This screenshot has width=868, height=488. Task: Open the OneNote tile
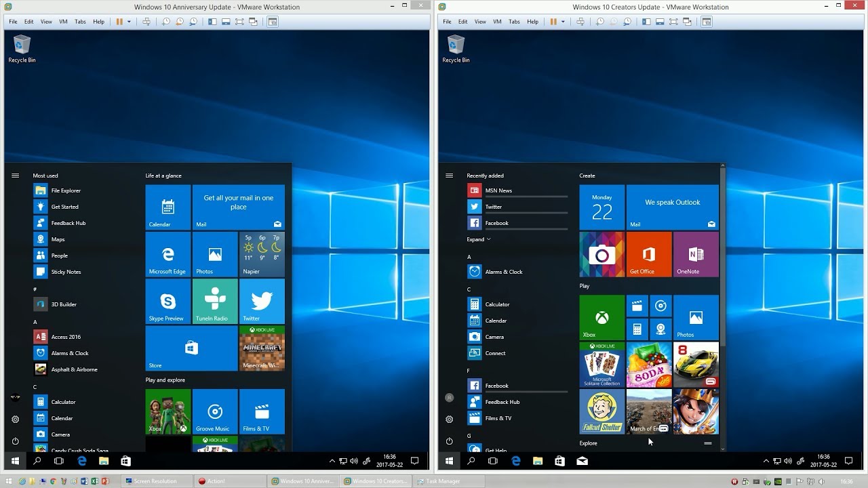click(696, 254)
